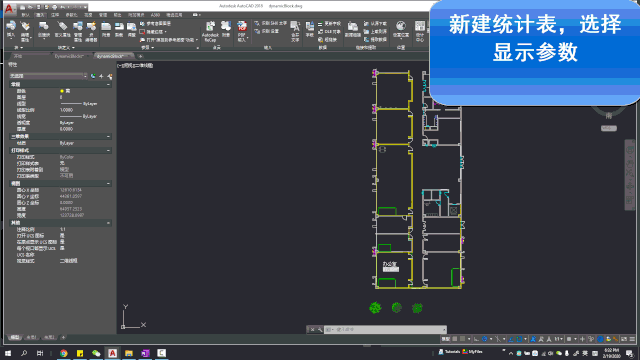The height and width of the screenshot is (360, 640).
Task: Collapse the View section in Properties
Action: point(108,184)
